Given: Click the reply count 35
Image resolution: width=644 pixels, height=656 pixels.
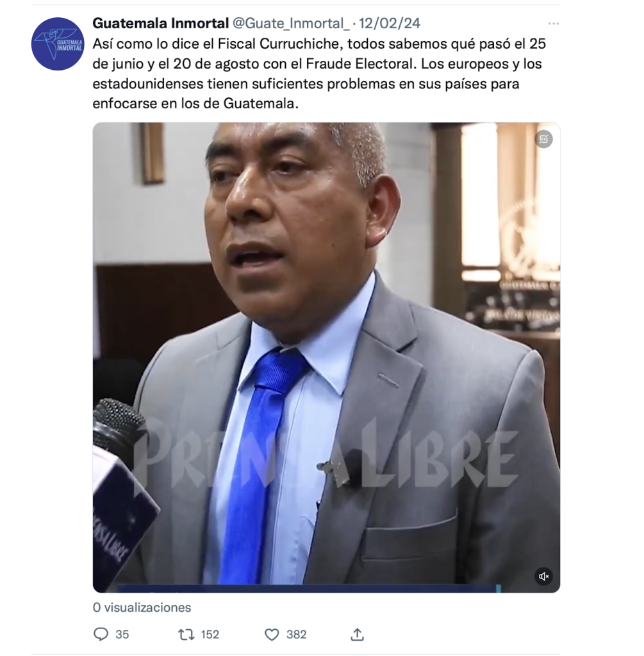Looking at the screenshot, I should (122, 635).
